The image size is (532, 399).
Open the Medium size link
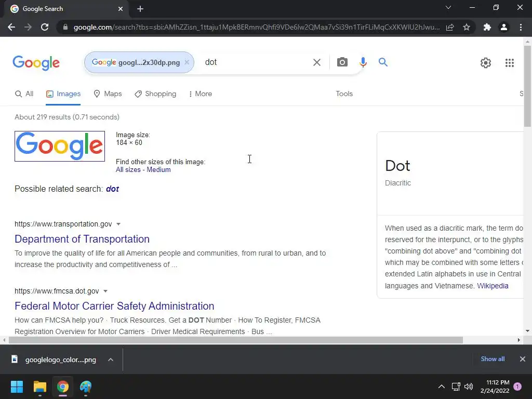tap(158, 170)
